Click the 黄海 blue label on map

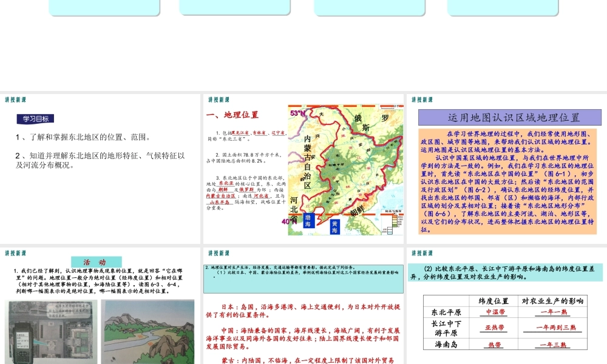point(335,227)
